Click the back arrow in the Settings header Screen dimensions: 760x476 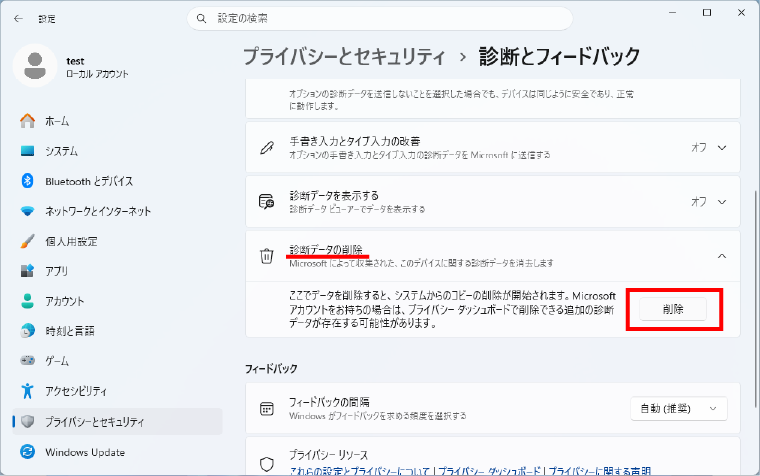point(18,19)
